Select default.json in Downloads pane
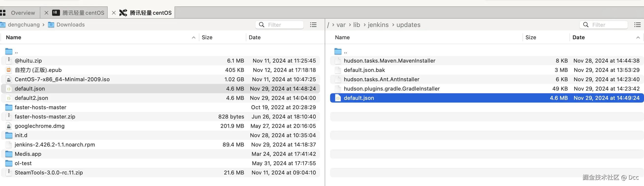 point(161,89)
